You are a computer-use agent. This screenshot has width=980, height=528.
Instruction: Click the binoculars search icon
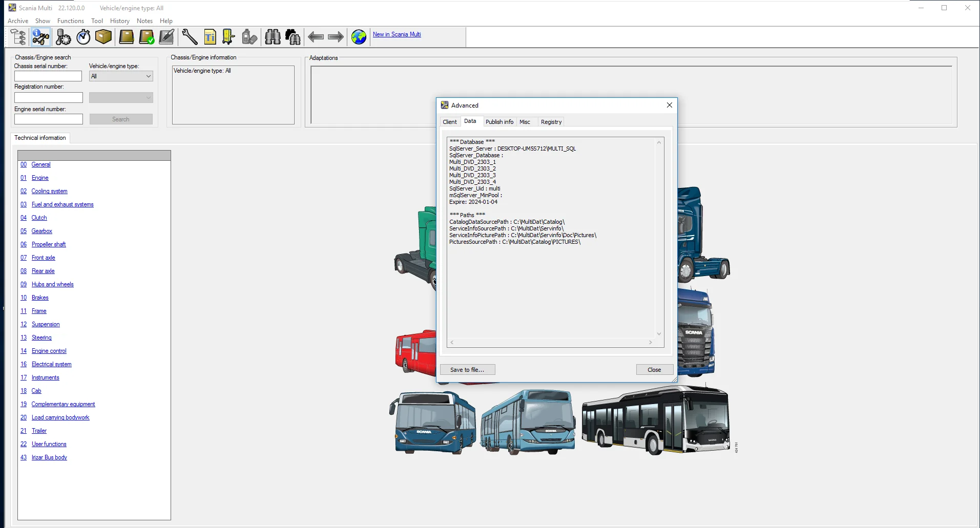(273, 37)
